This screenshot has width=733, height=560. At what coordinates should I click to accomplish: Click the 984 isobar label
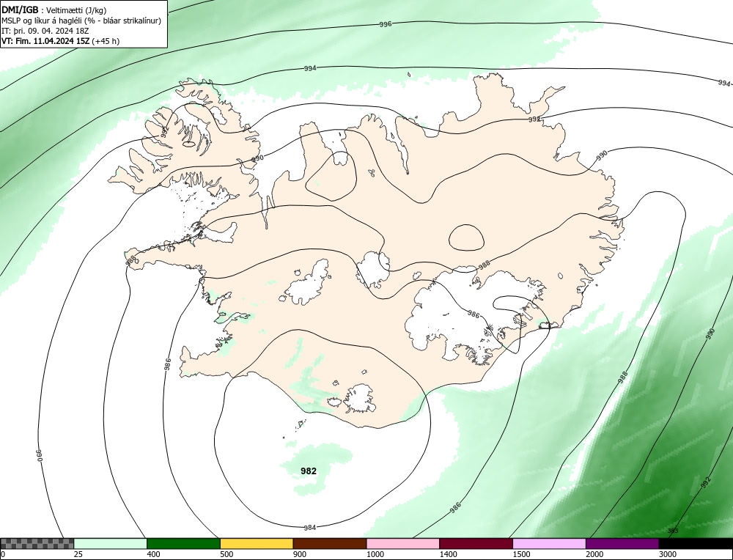310,528
